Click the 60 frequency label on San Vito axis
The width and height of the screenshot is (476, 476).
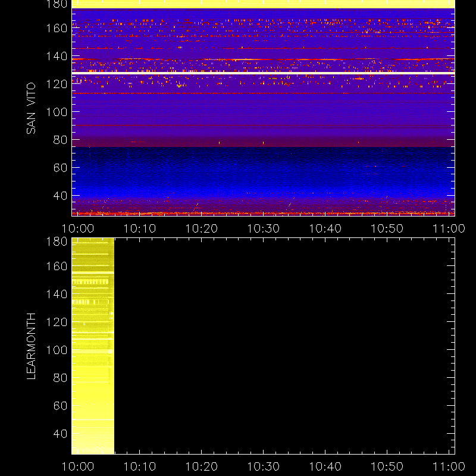click(60, 168)
